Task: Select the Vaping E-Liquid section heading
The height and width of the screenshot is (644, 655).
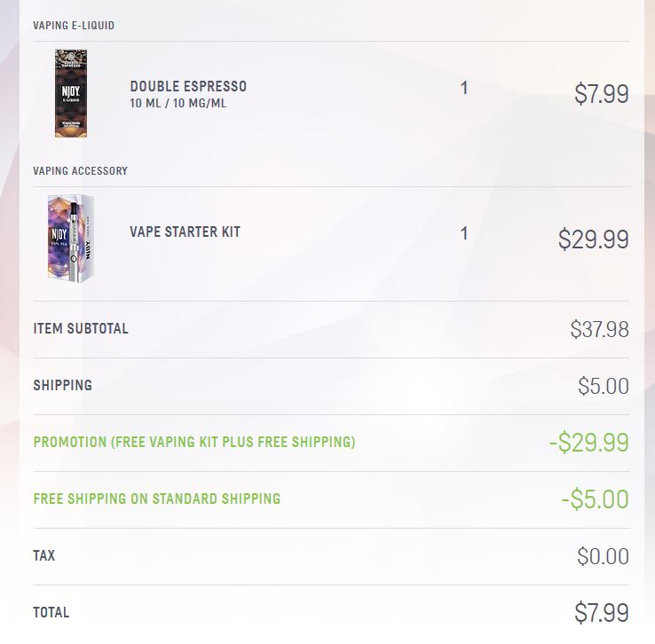Action: pyautogui.click(x=74, y=25)
